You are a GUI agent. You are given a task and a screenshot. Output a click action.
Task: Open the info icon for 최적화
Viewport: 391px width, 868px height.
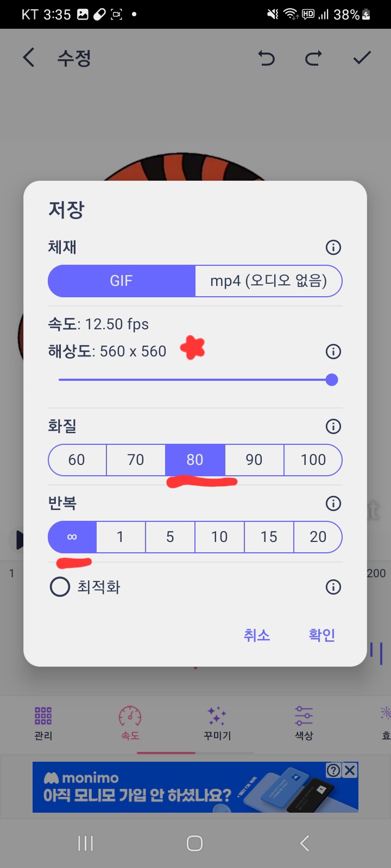point(333,587)
